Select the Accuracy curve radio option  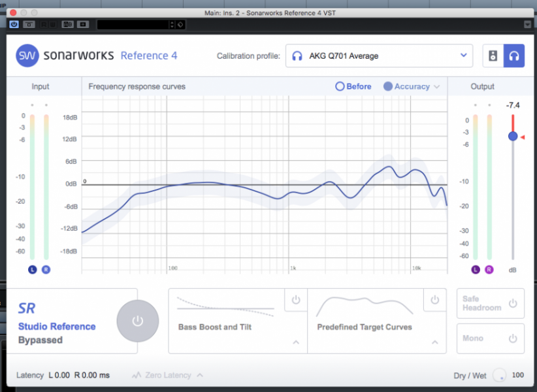[406, 86]
